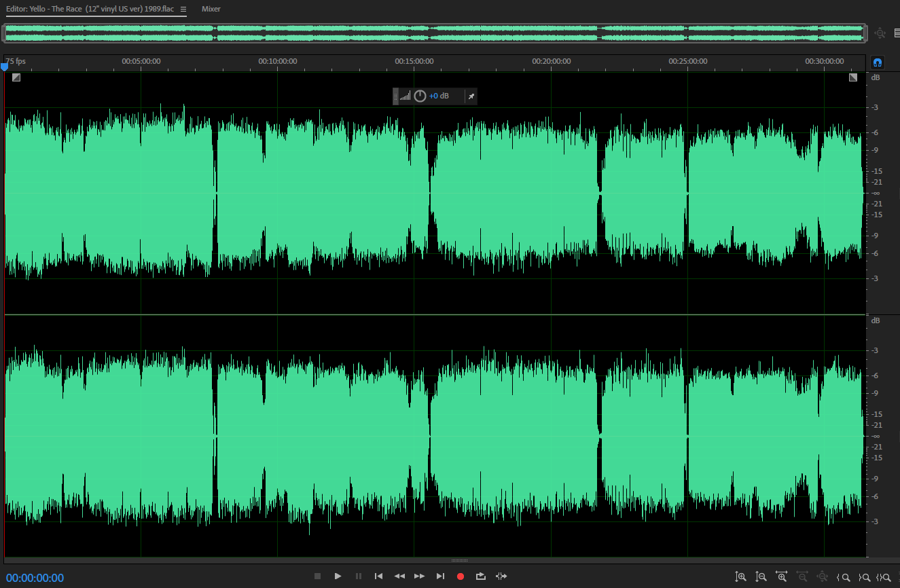Viewport: 900px width, 588px height.
Task: Click Zoom Out Full icon in bottom toolbar
Action: click(x=823, y=576)
